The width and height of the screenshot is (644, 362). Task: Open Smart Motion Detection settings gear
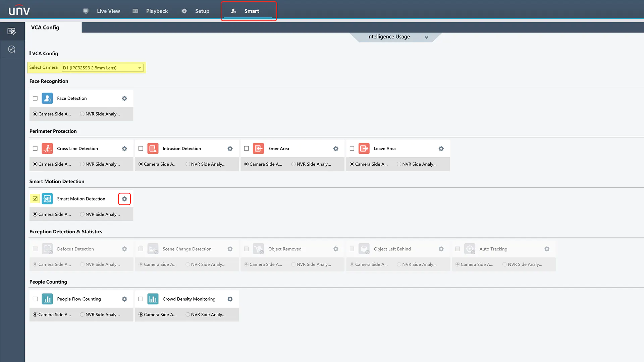click(x=124, y=198)
